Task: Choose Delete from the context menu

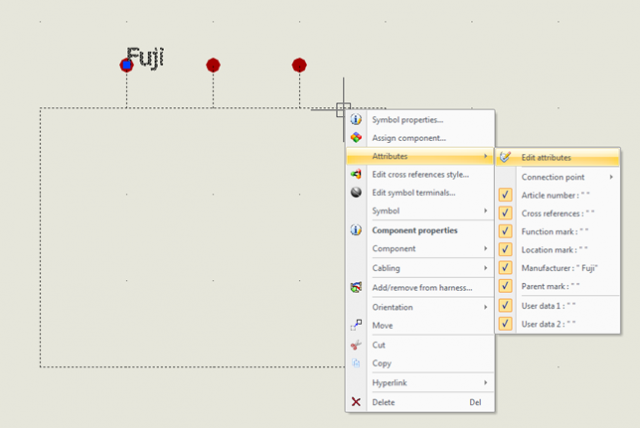Action: (x=420, y=402)
